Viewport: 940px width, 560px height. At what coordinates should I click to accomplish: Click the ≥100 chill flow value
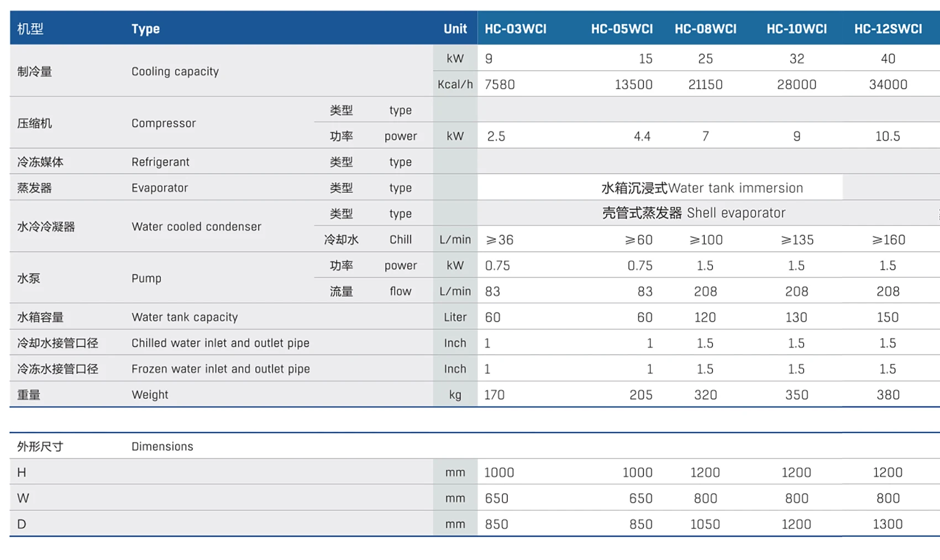[x=705, y=240]
